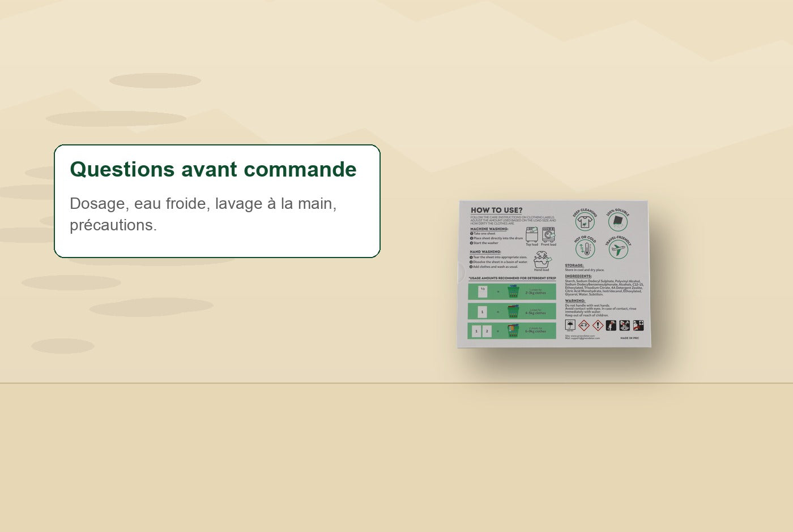Click the corrosive hazard diamond icon
Image resolution: width=793 pixels, height=532 pixels.
(584, 325)
